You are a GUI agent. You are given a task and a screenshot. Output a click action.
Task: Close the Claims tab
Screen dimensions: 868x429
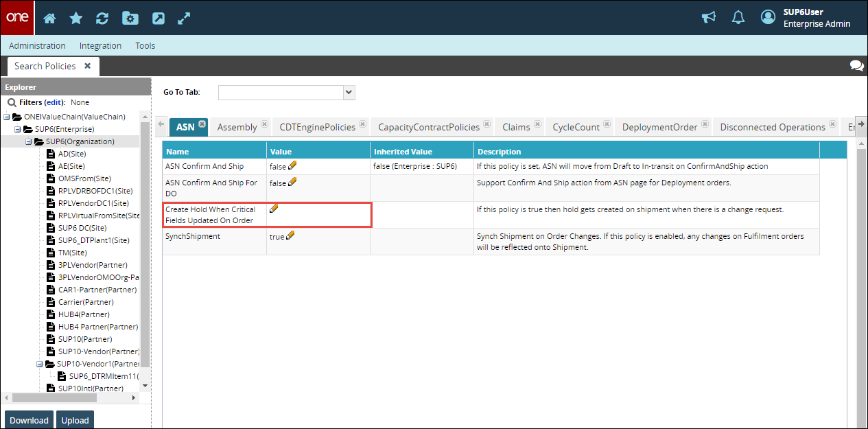pyautogui.click(x=537, y=124)
